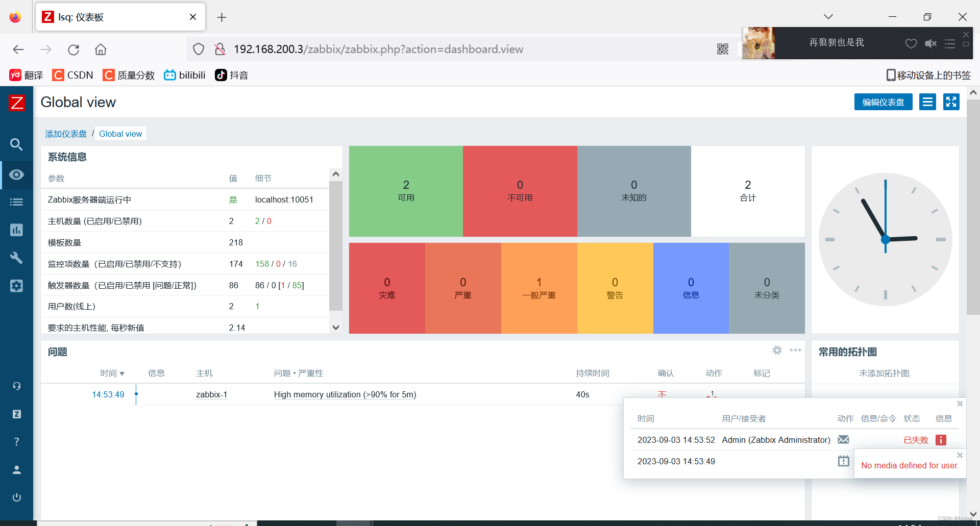This screenshot has width=980, height=526.
Task: Open Help question mark icon
Action: pyautogui.click(x=16, y=442)
